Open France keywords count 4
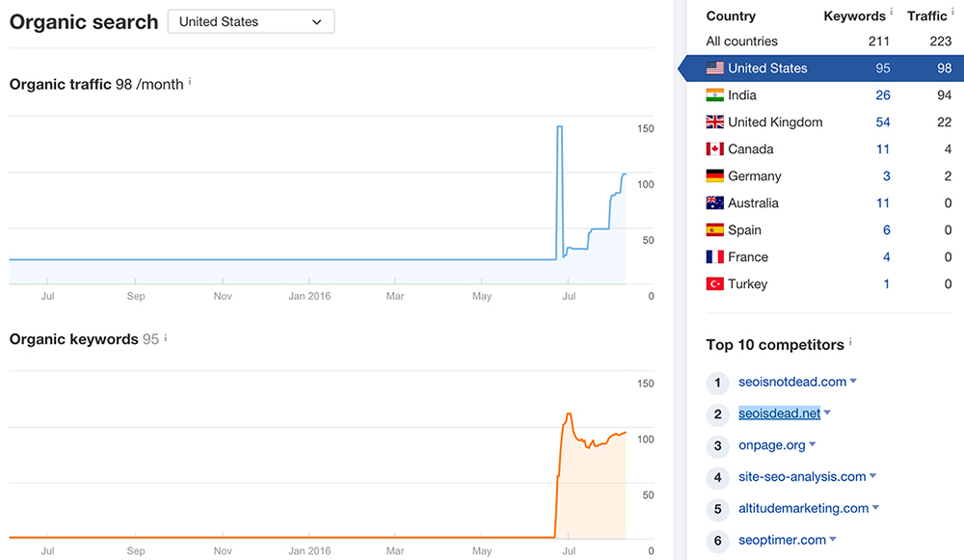Screen dimensions: 964x560 (x=887, y=257)
